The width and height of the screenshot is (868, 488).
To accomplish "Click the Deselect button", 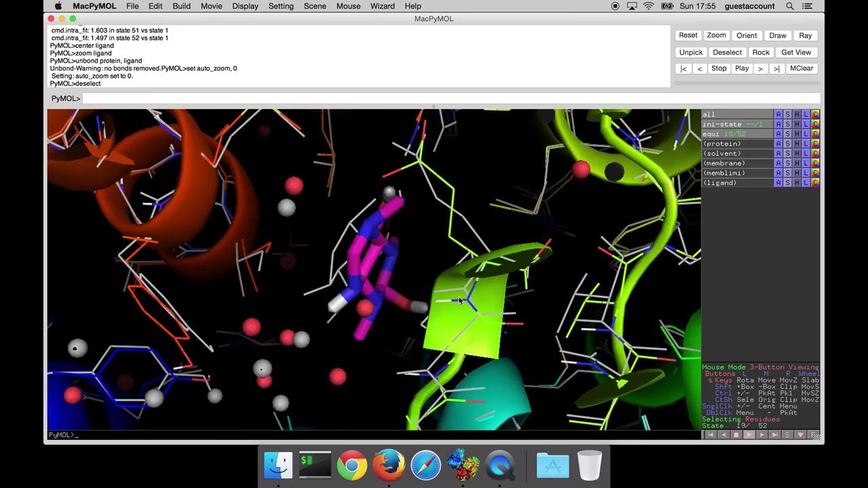I will pyautogui.click(x=728, y=52).
